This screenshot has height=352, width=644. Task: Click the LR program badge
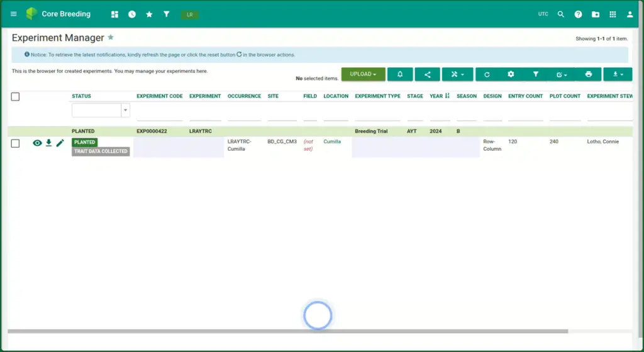[x=189, y=14]
